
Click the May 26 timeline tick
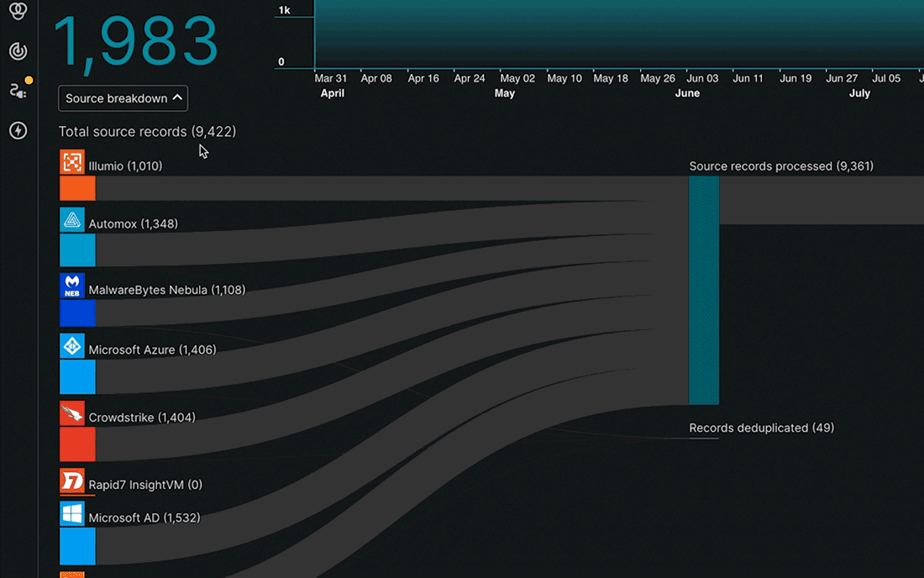point(658,78)
